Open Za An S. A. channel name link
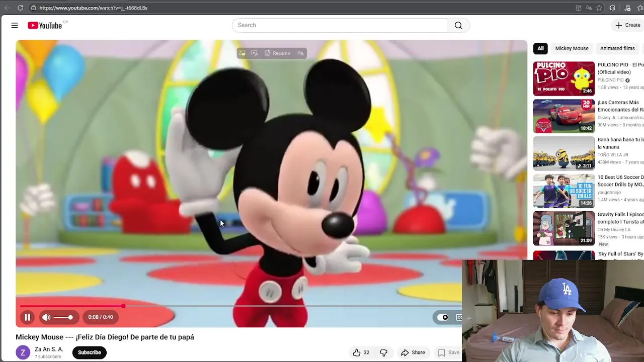 [x=49, y=349]
